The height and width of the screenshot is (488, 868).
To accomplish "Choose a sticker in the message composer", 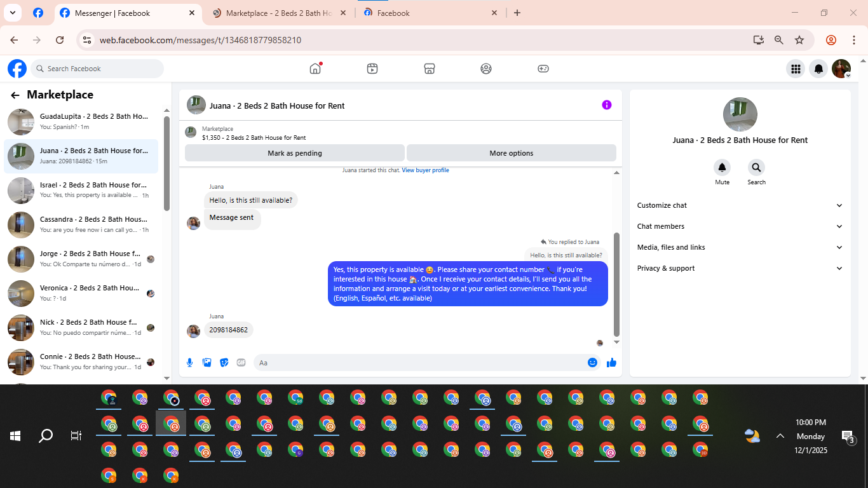I will click(224, 362).
